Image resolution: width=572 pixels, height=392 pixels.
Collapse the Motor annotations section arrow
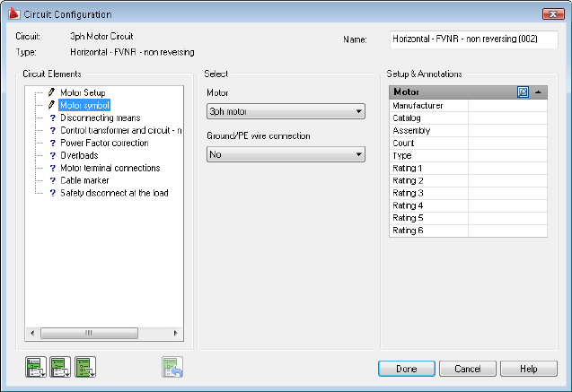click(538, 91)
